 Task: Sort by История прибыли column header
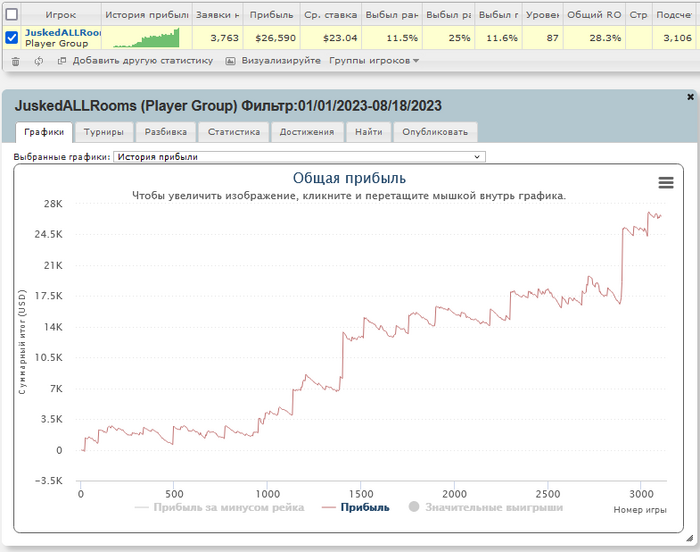[147, 15]
